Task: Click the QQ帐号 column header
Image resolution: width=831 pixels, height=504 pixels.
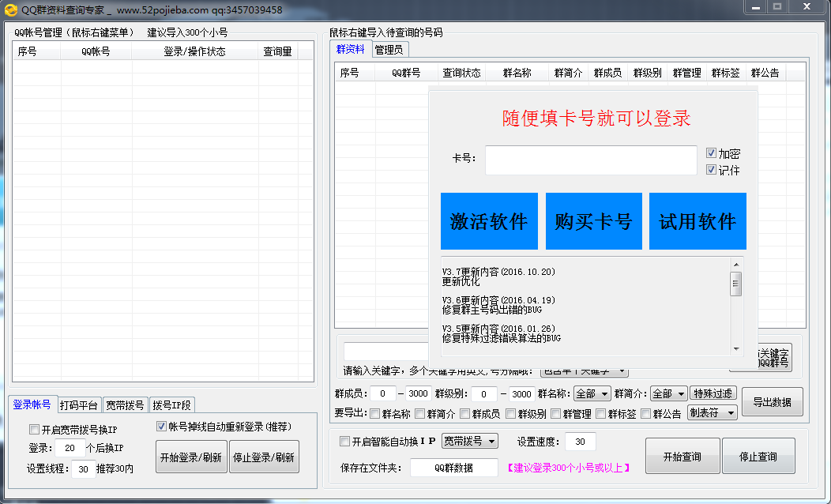Action: pyautogui.click(x=96, y=51)
